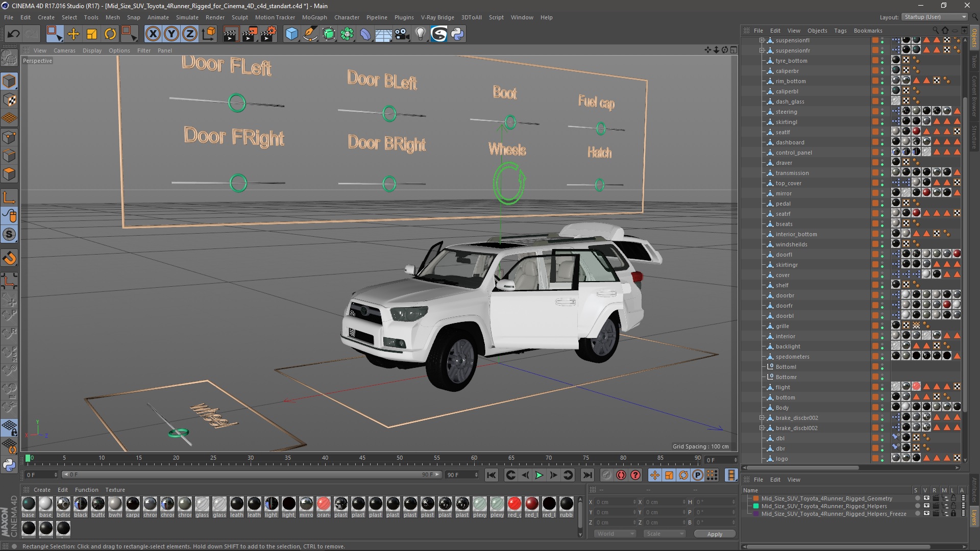Open Object Manager Tags menu
The image size is (980, 551).
[x=840, y=31]
